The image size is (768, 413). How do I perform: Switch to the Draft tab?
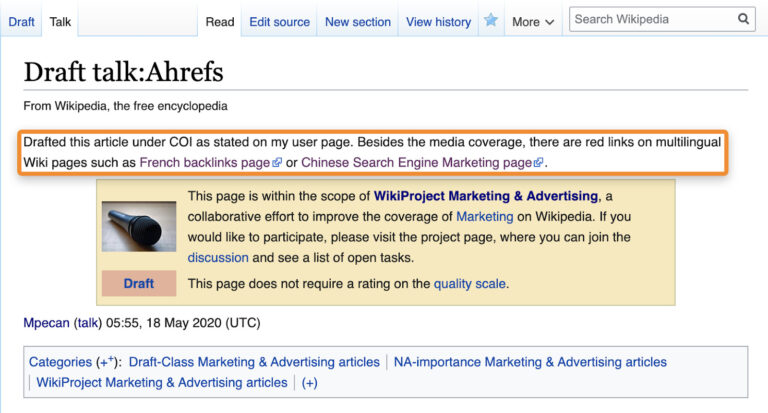[22, 22]
